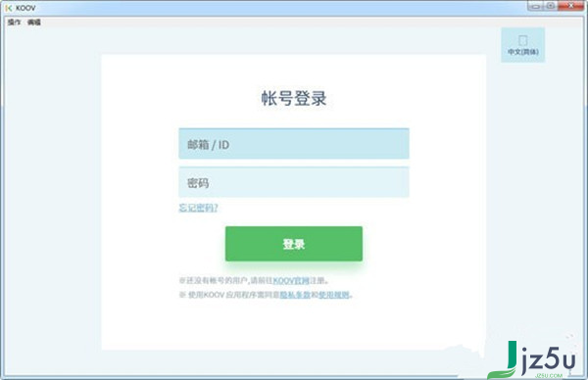Click the 邮箱 / ID input field
588x380 pixels.
click(294, 144)
